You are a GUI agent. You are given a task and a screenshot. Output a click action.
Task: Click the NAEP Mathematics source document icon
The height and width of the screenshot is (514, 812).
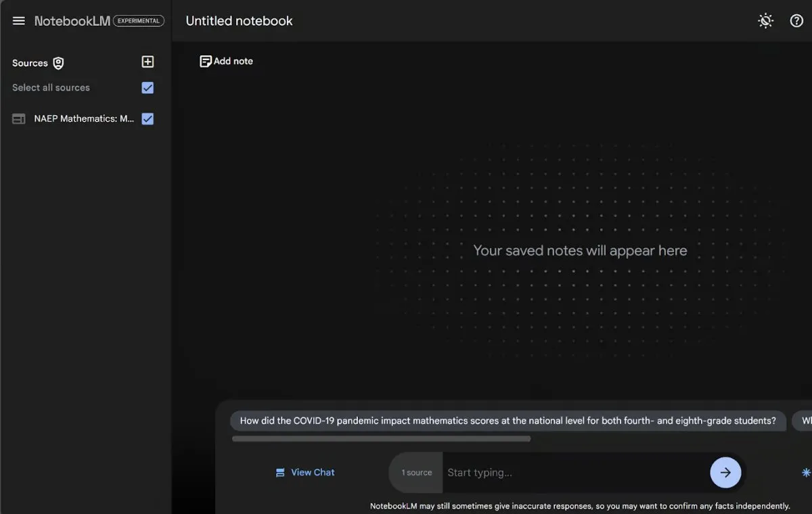[x=19, y=119]
